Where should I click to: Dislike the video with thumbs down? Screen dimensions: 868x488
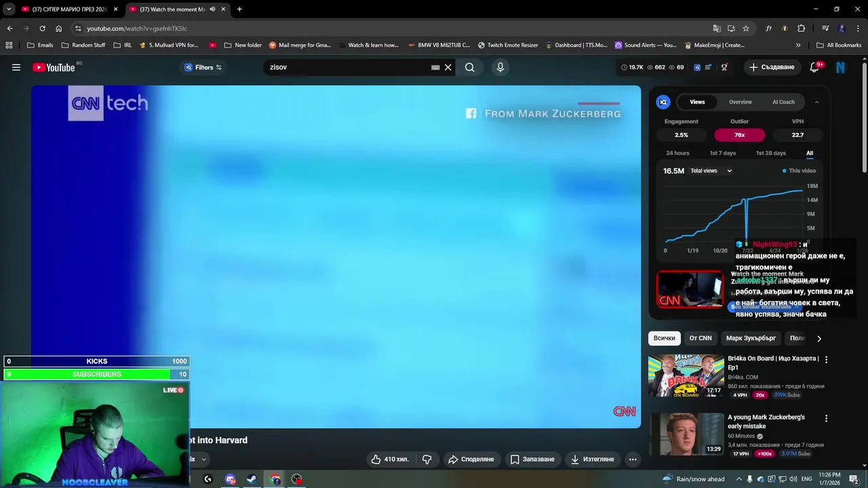click(427, 459)
